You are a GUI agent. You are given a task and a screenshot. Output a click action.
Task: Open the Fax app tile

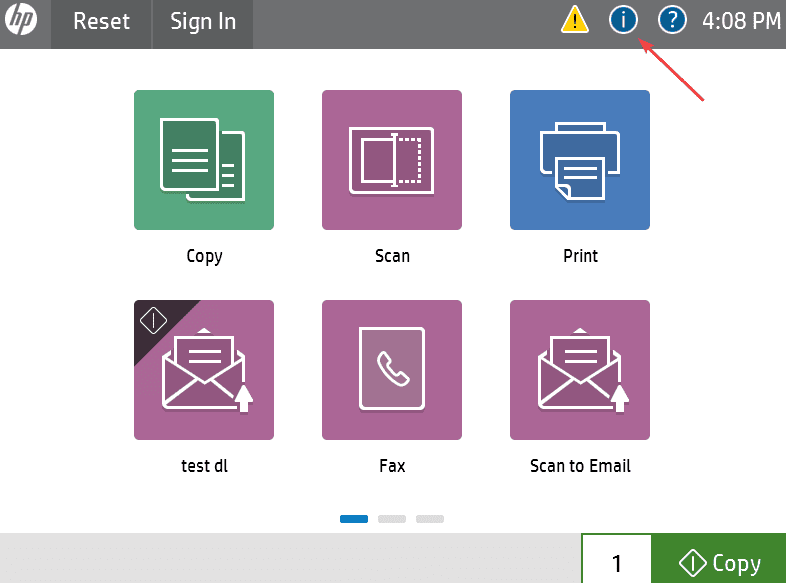[x=392, y=370]
